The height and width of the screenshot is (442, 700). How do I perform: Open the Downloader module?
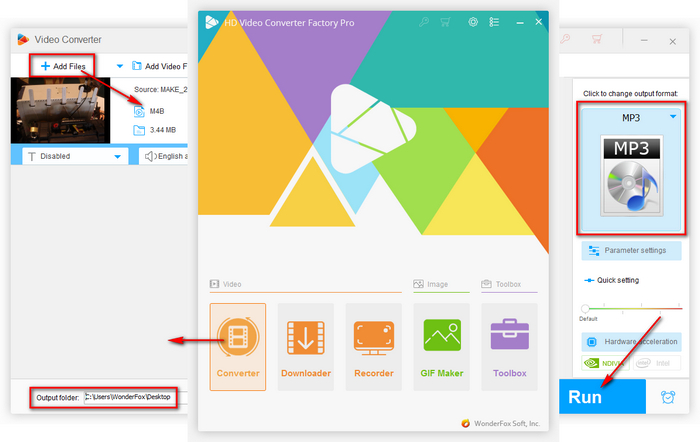(x=306, y=347)
